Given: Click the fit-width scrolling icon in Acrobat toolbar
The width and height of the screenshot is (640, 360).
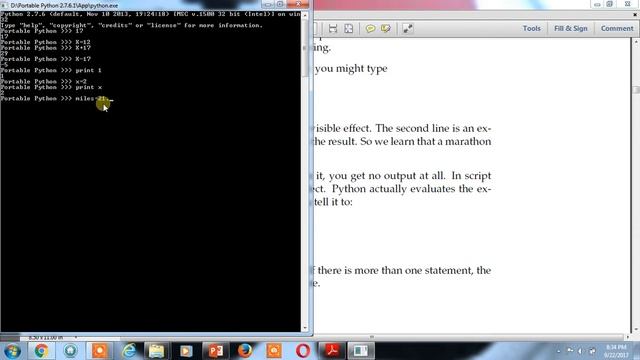Looking at the screenshot, I should [x=333, y=29].
